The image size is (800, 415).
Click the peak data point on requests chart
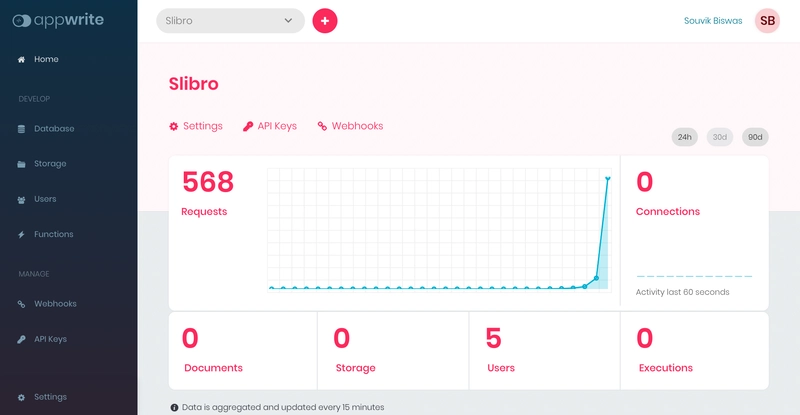click(x=607, y=179)
